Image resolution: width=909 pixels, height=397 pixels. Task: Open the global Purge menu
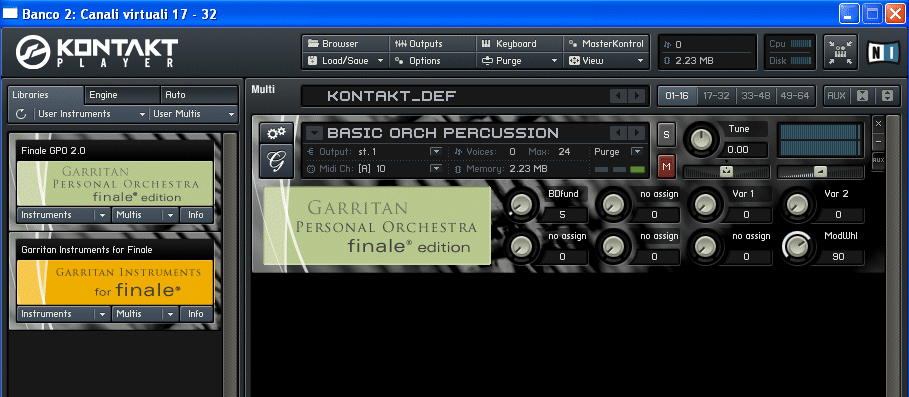pos(519,60)
